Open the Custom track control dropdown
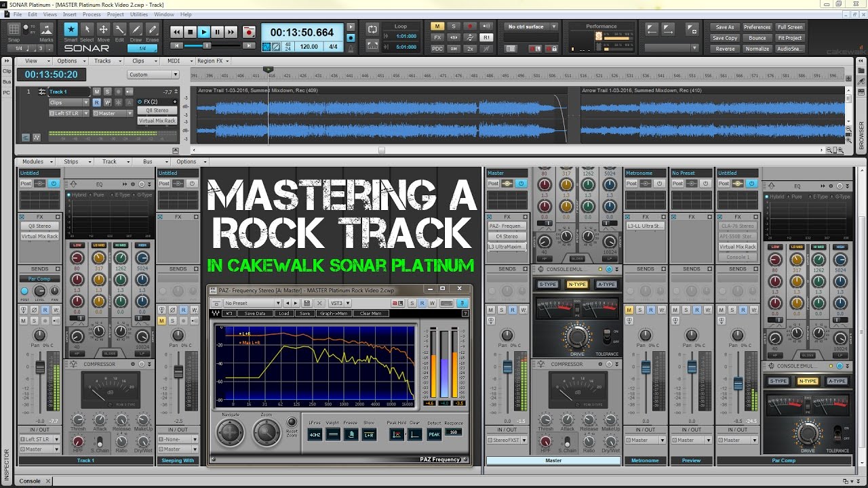Image resolution: width=868 pixels, height=488 pixels. [152, 75]
